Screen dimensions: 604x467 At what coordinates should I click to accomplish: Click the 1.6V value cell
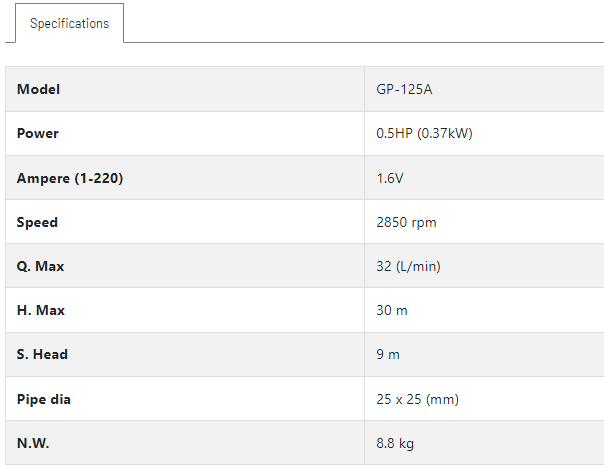click(x=484, y=178)
